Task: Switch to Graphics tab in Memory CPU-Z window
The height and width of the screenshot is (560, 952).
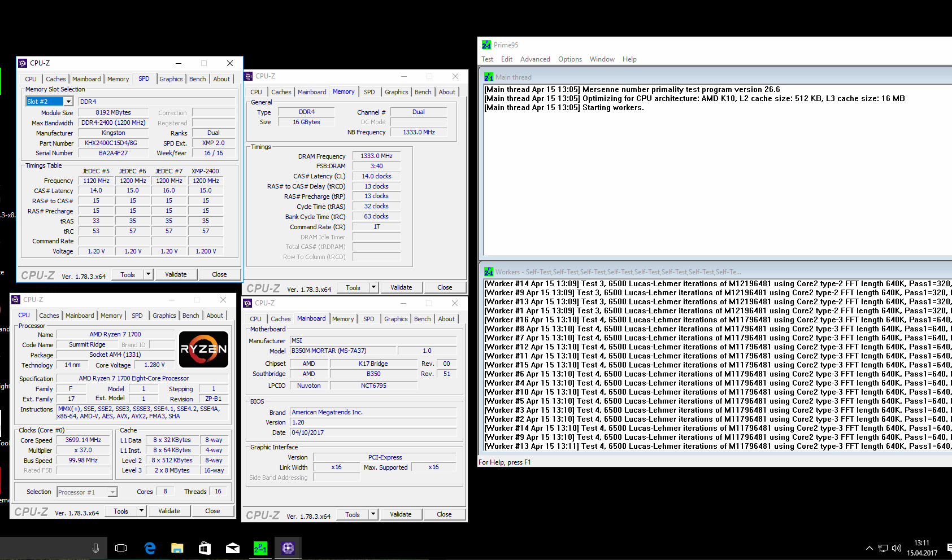Action: (397, 92)
